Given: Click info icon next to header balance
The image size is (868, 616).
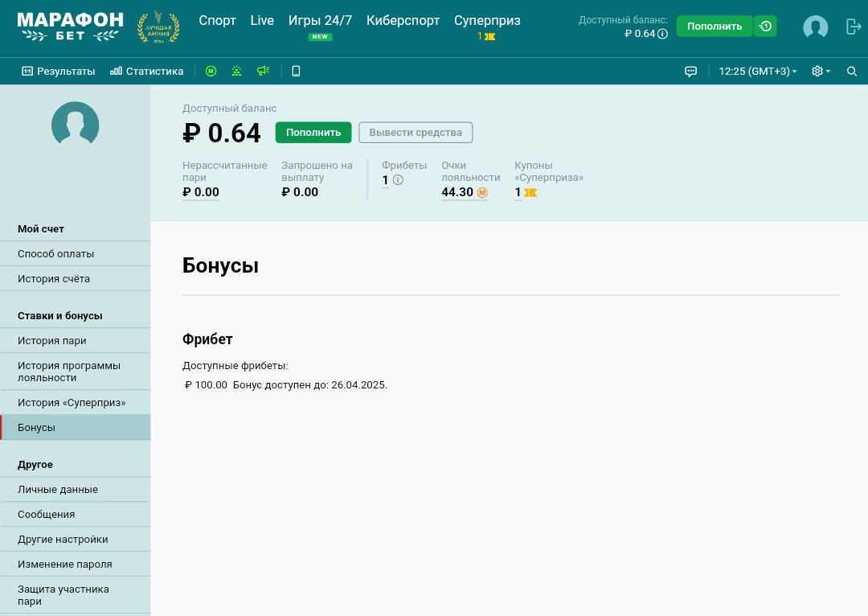Looking at the screenshot, I should [663, 34].
